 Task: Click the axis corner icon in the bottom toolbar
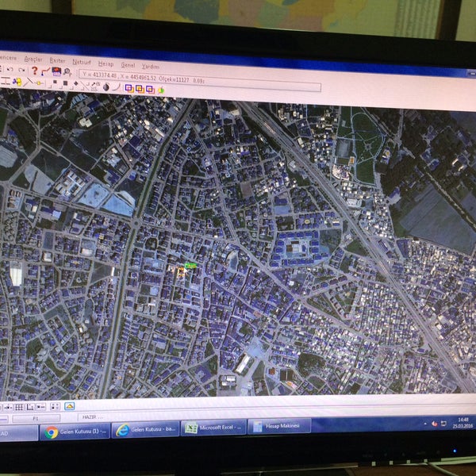coord(30,407)
